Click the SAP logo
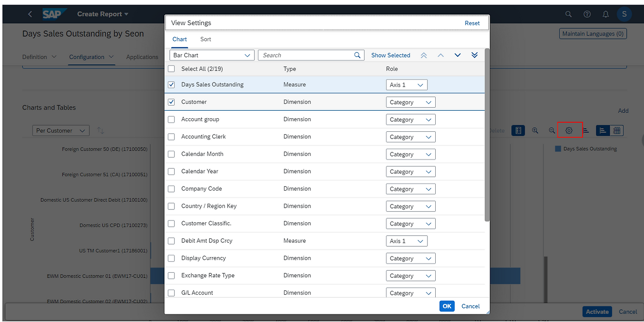Image resolution: width=644 pixels, height=322 pixels. pos(54,14)
